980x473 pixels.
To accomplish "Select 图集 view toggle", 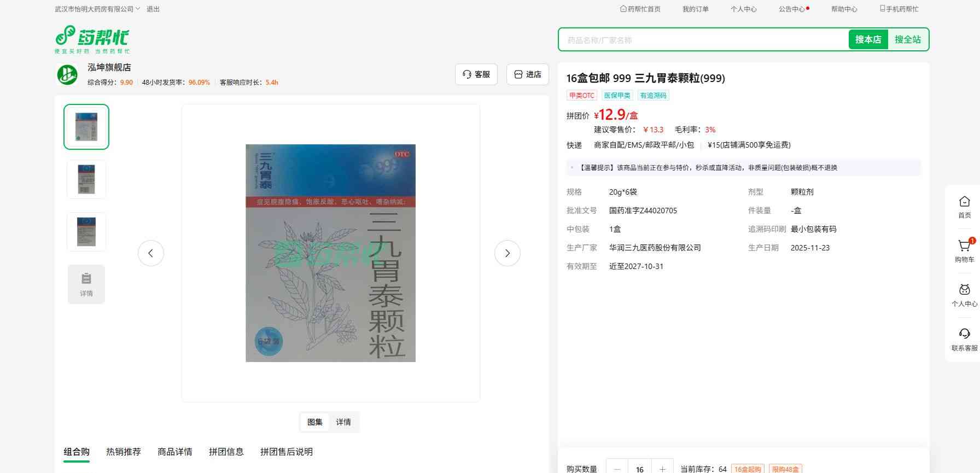I will [x=315, y=422].
